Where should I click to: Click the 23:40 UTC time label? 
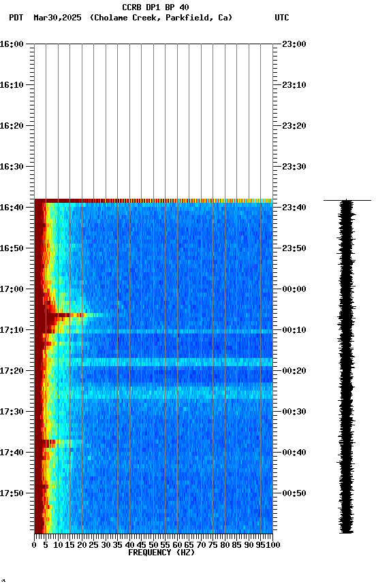(x=294, y=208)
